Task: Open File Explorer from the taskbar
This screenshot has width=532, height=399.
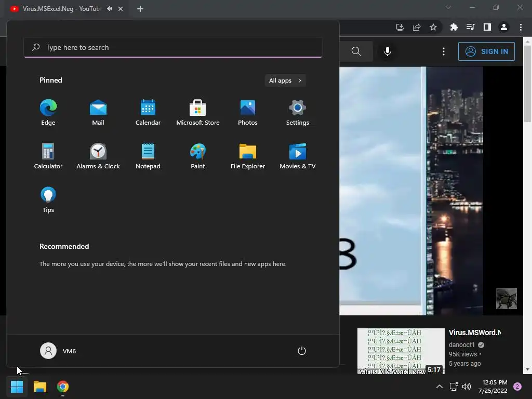Action: point(39,387)
